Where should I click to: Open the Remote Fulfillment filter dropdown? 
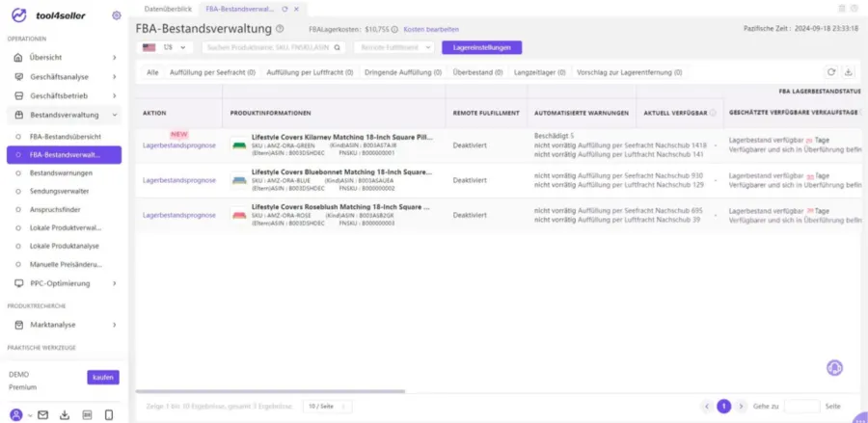pos(394,47)
